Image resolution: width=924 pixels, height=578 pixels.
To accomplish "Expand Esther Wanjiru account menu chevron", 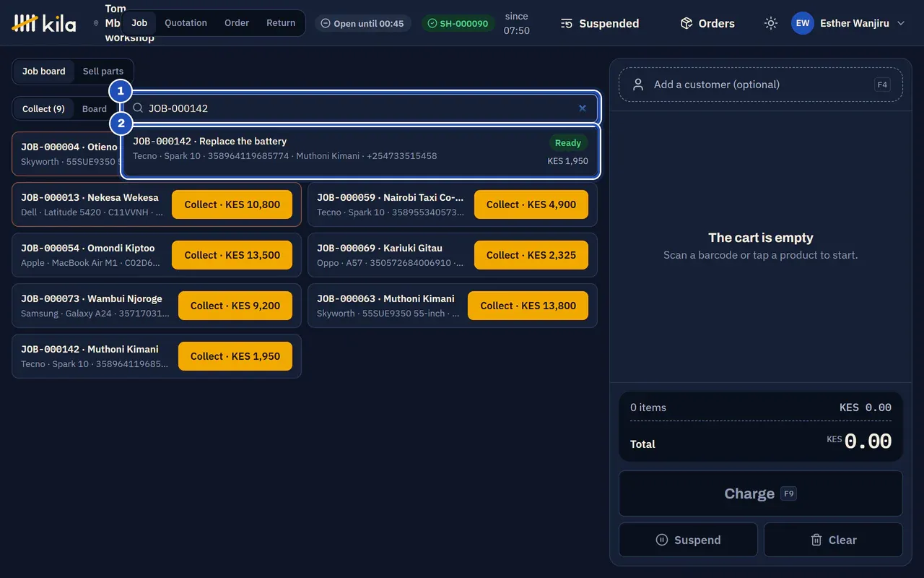I will coord(901,23).
